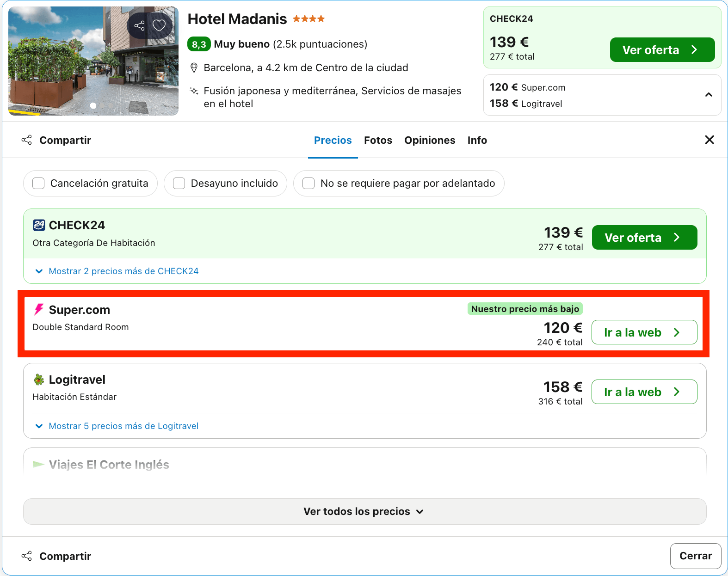Click the (2.5k puntuaciones) text

320,44
